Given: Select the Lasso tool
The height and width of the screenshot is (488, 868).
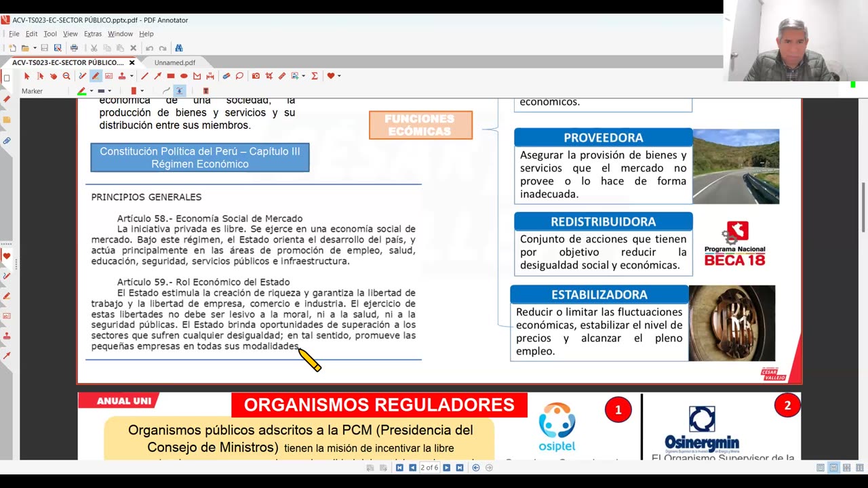Looking at the screenshot, I should point(239,76).
